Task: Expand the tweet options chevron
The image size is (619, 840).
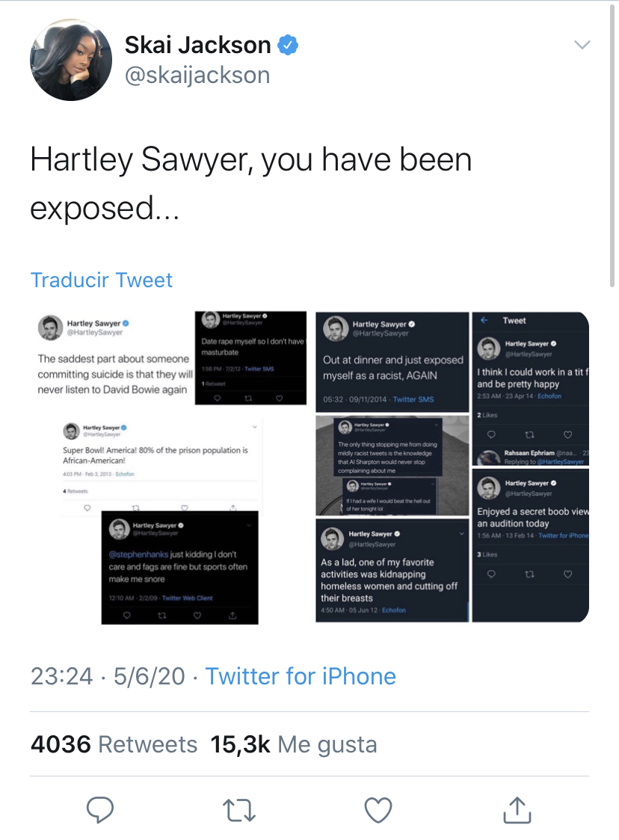Action: point(582,45)
